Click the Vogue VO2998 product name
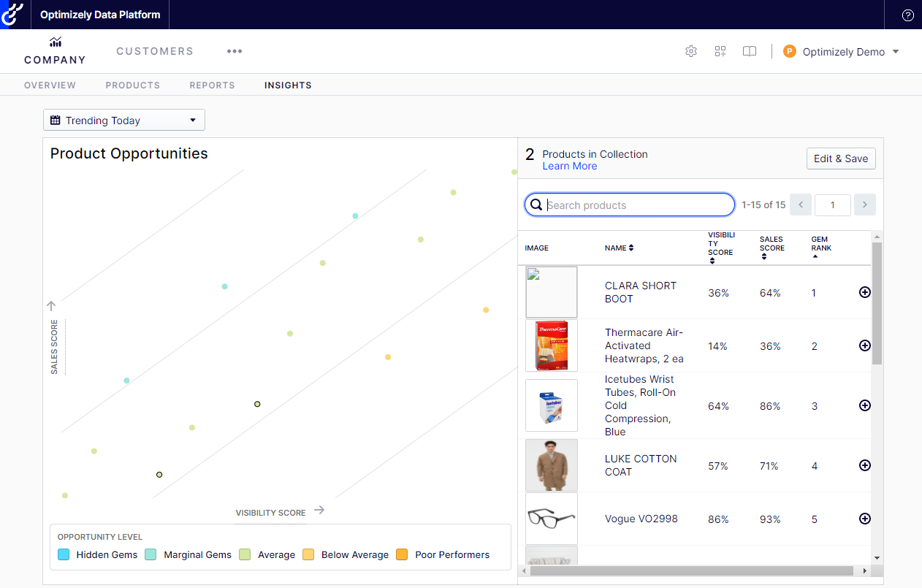The width and height of the screenshot is (922, 588). (641, 519)
